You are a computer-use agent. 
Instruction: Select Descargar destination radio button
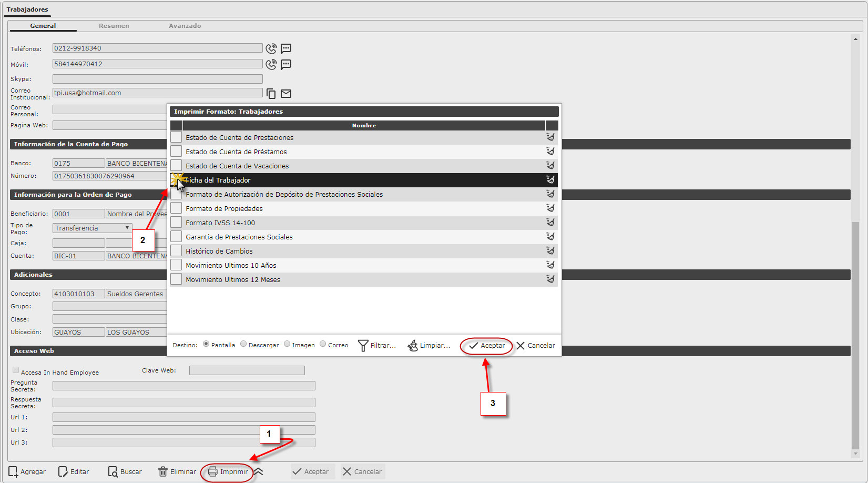click(x=243, y=344)
